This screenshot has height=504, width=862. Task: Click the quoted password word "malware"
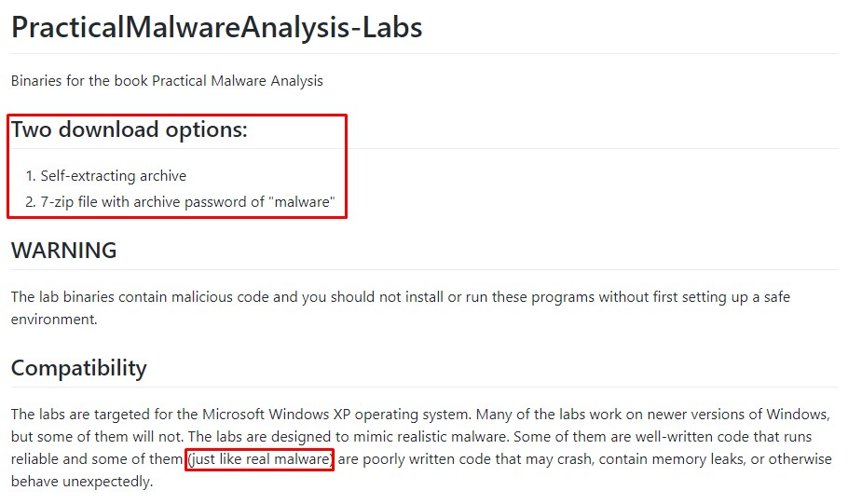pyautogui.click(x=300, y=201)
